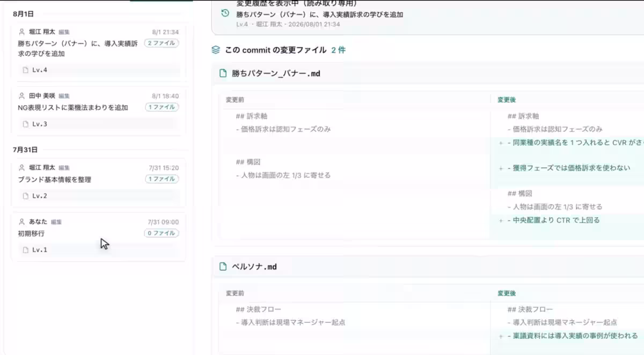
Task: Open the Lv.3 version row
Action: [x=99, y=124]
